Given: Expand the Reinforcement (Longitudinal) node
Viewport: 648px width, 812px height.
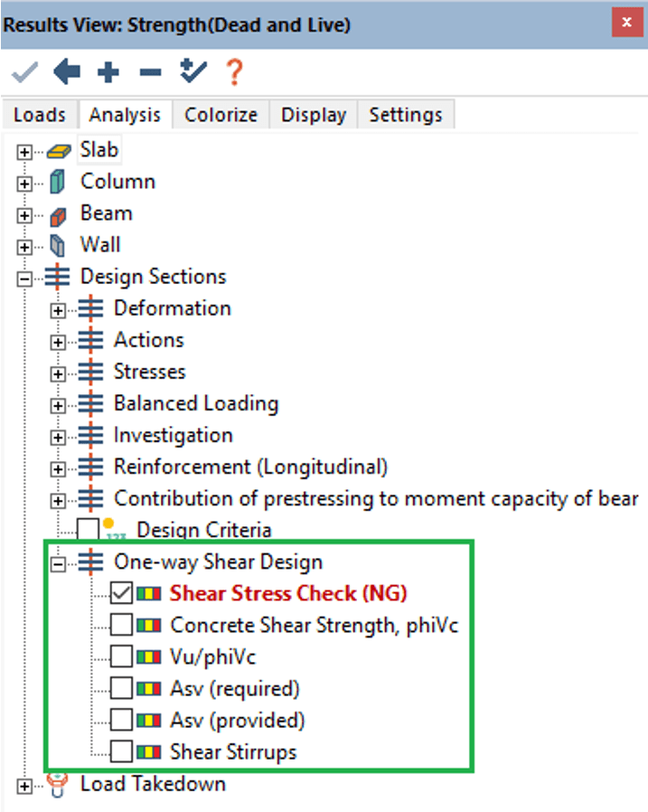Looking at the screenshot, I should point(59,468).
